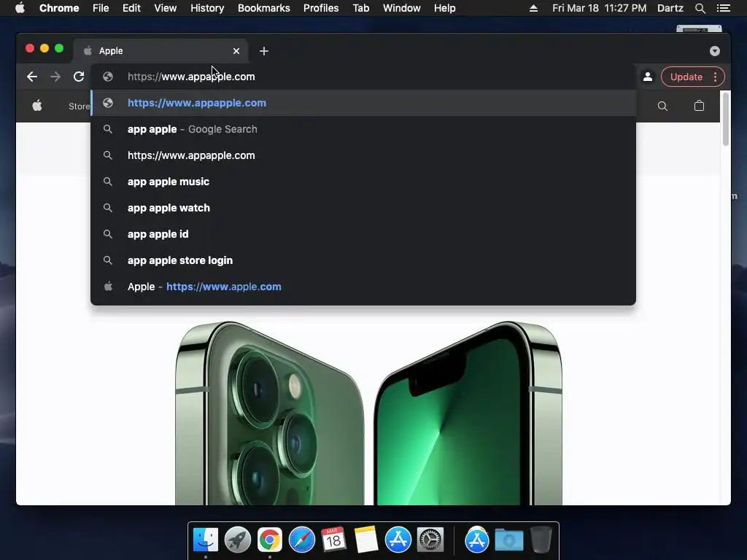Viewport: 747px width, 560px height.
Task: Open the App Store icon beside Downloads folder
Action: click(477, 540)
